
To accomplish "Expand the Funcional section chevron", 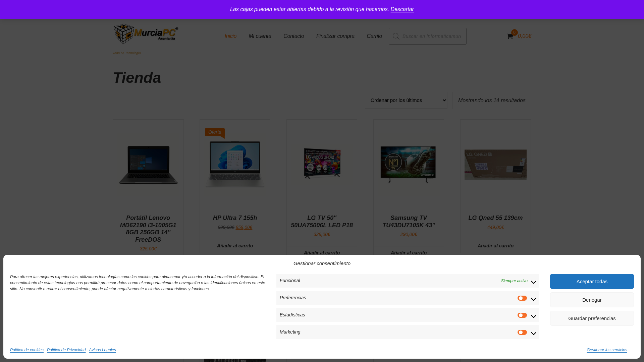I will 533,282.
